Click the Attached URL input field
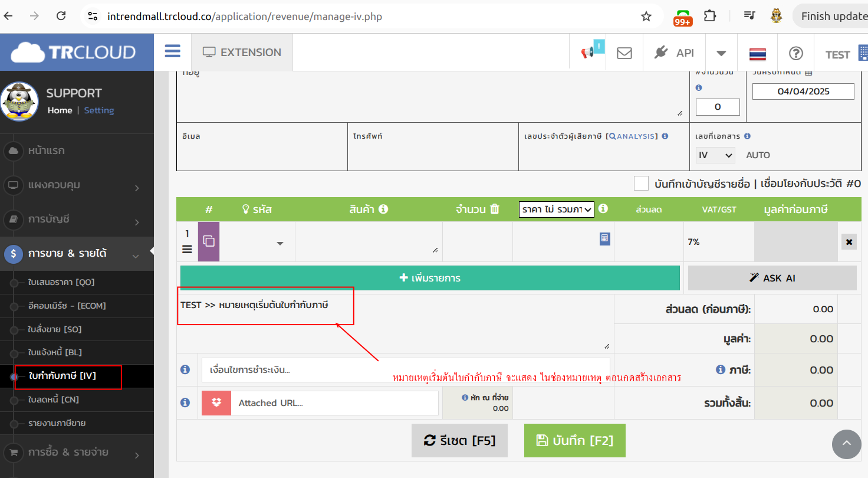The image size is (868, 478). tap(334, 403)
